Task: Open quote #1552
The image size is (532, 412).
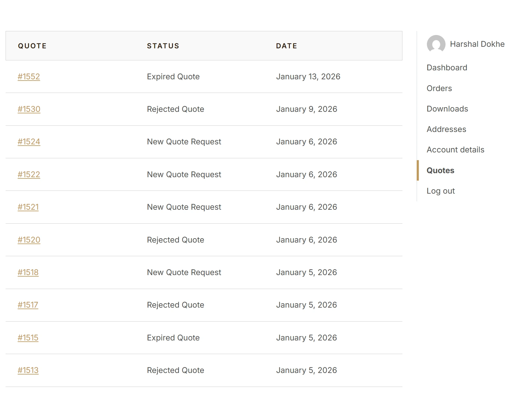Action: (x=29, y=77)
